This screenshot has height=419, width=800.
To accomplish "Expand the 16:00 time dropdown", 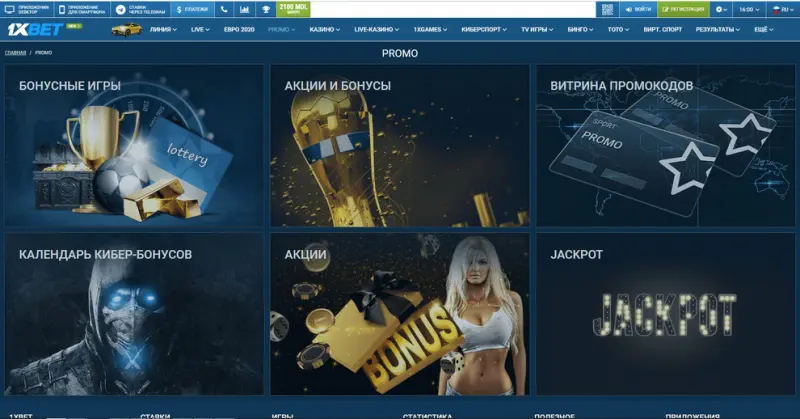I will 750,9.
